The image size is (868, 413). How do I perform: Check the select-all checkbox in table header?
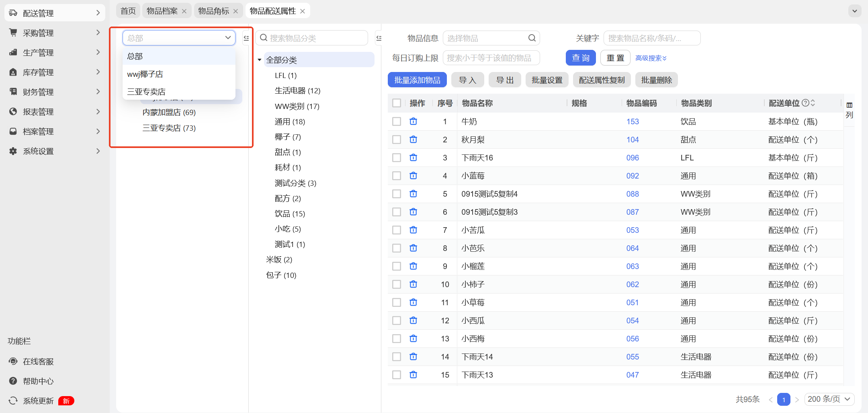pos(397,103)
